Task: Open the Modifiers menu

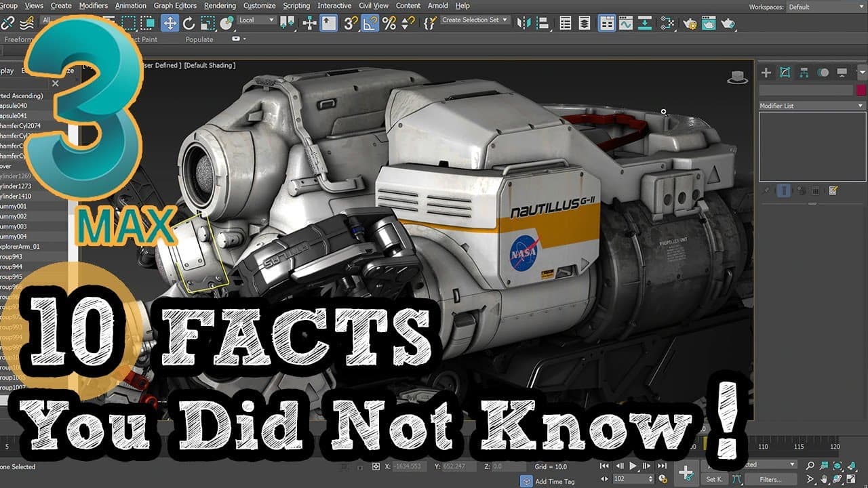Action: coord(94,6)
